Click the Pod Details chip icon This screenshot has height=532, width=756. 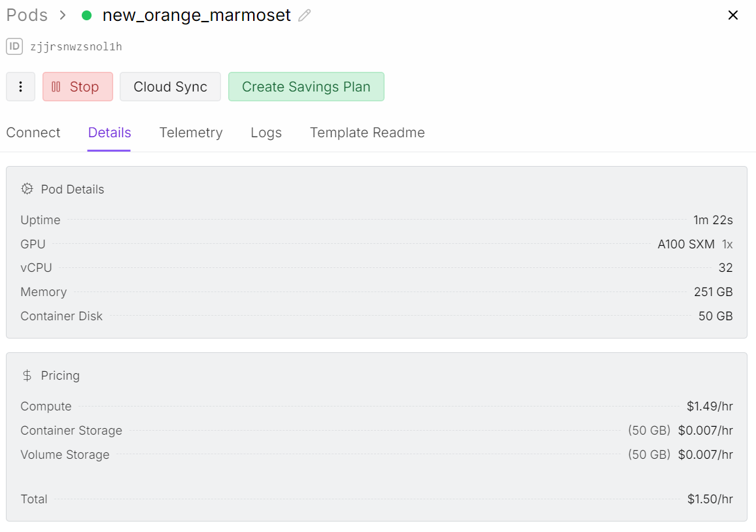[27, 189]
